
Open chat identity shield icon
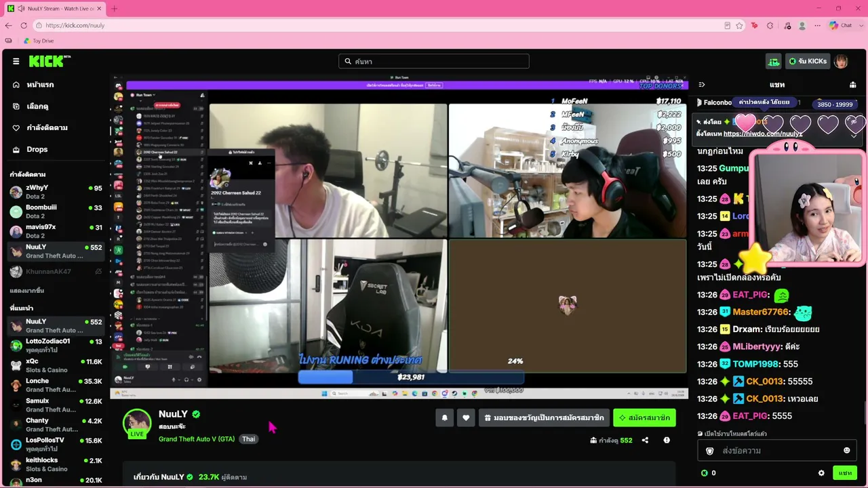click(710, 451)
